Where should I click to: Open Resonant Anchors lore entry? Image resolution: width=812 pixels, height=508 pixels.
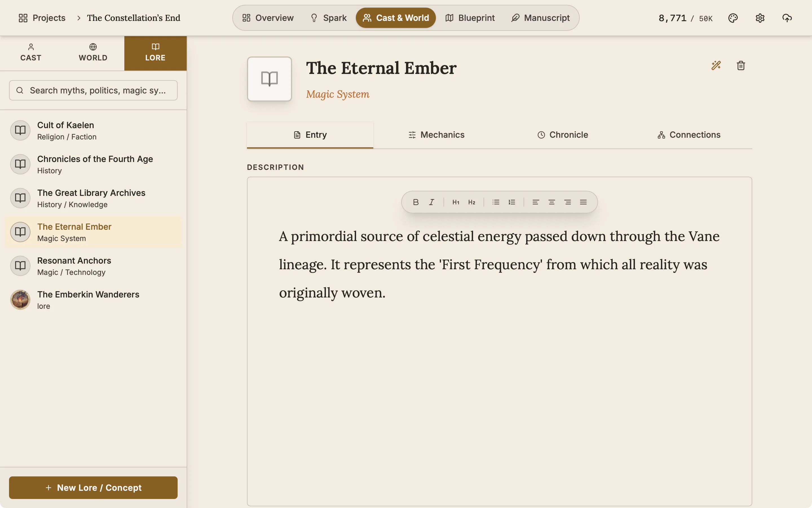[x=93, y=266]
